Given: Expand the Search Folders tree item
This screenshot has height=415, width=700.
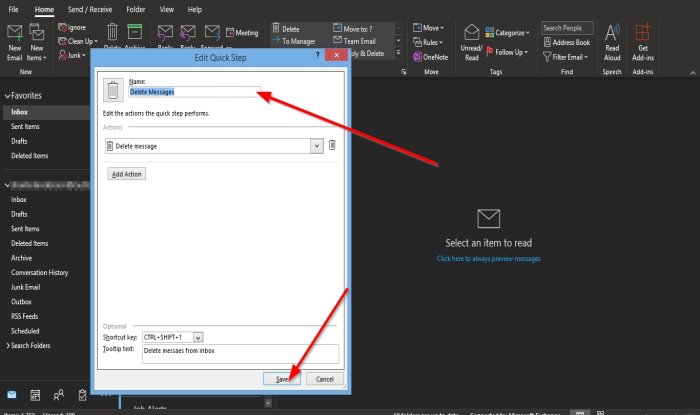Looking at the screenshot, I should [6, 345].
